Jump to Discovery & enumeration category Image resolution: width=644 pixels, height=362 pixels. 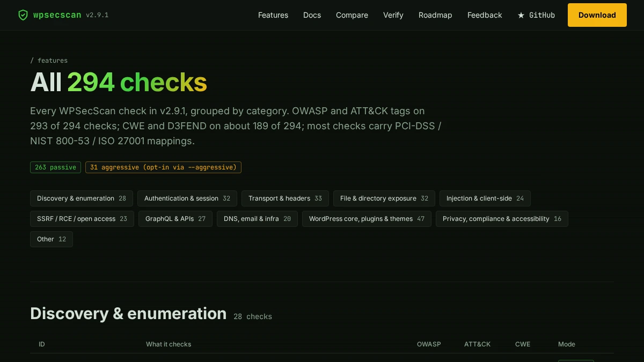coord(82,198)
